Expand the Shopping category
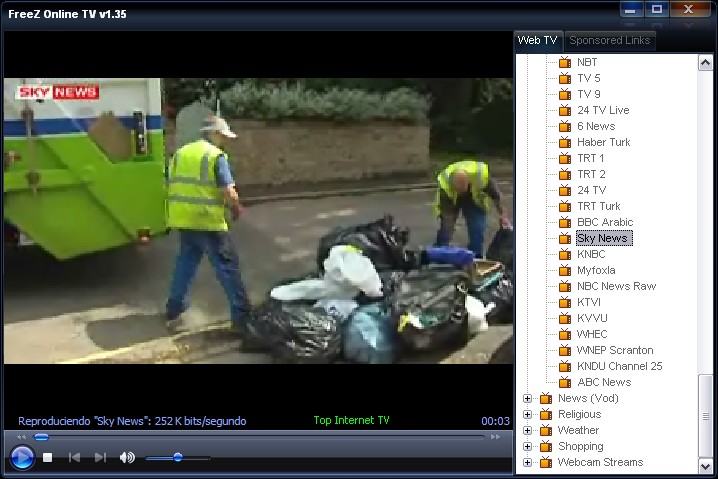 pos(528,446)
